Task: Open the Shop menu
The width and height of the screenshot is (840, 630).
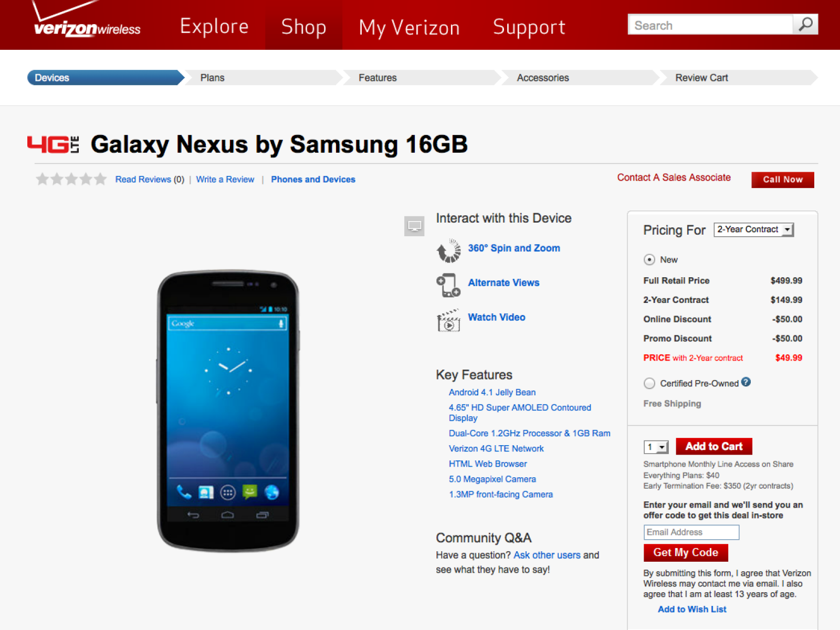Action: [x=303, y=26]
